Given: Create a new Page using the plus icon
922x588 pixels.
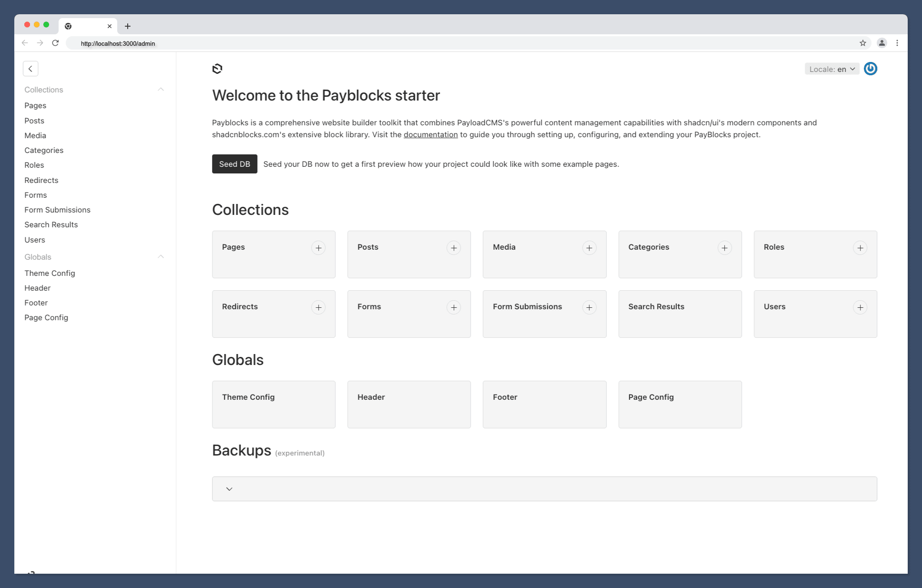Looking at the screenshot, I should point(318,248).
